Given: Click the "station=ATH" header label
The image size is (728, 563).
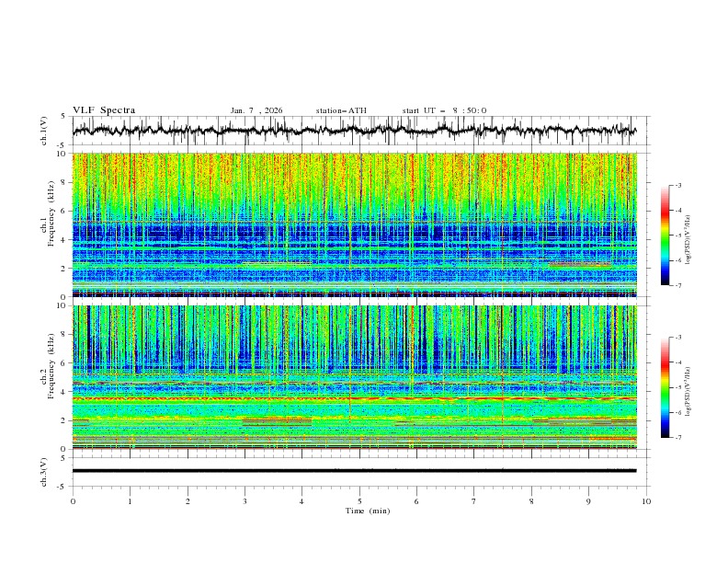Looking at the screenshot, I should pos(341,110).
